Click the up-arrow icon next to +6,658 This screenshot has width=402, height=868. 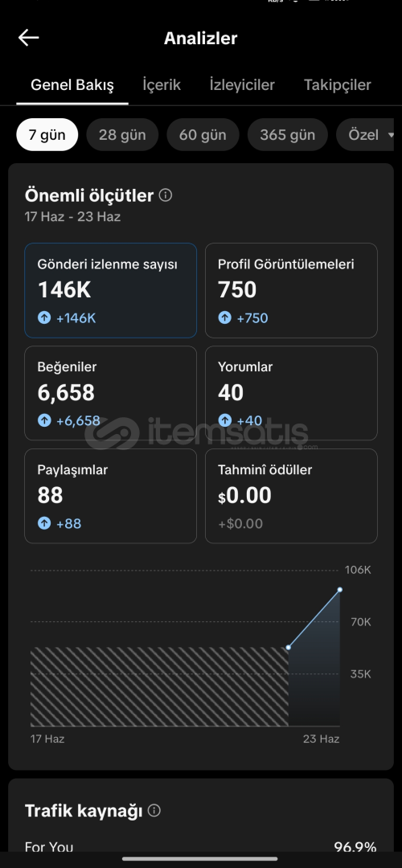coord(44,420)
